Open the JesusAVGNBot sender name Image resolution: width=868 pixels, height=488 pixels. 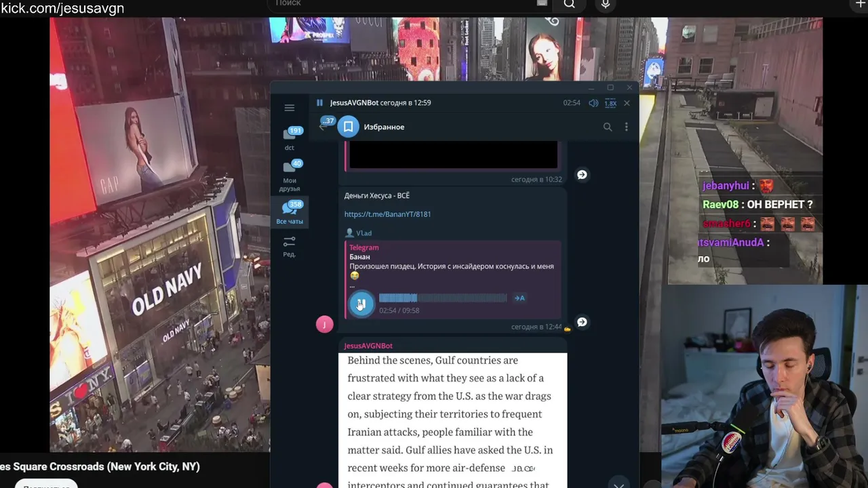(x=368, y=346)
